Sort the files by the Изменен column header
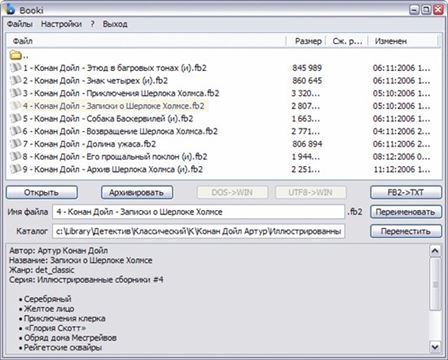 (403, 41)
